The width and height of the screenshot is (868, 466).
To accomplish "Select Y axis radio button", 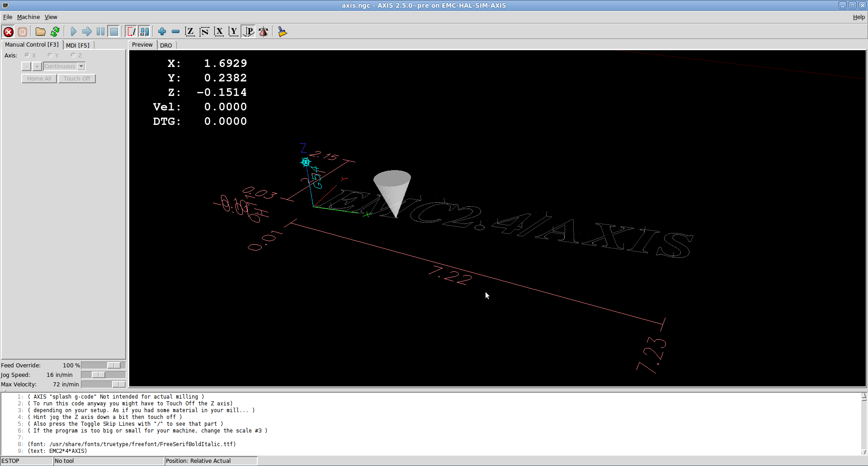I will pyautogui.click(x=50, y=55).
